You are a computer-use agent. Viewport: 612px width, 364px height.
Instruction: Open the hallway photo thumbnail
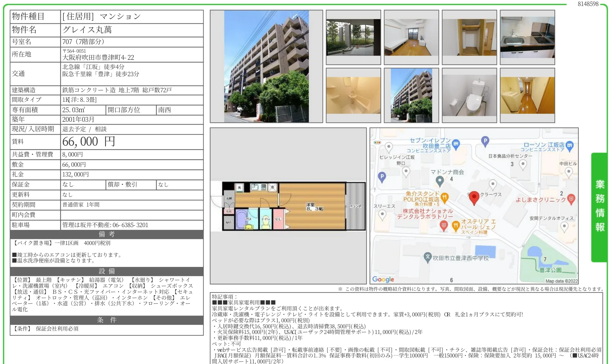527,95
